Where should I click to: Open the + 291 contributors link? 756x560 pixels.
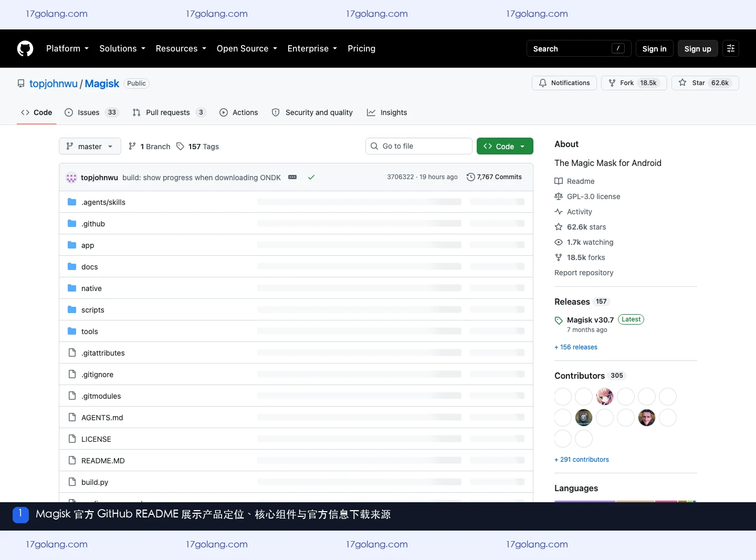pos(582,460)
